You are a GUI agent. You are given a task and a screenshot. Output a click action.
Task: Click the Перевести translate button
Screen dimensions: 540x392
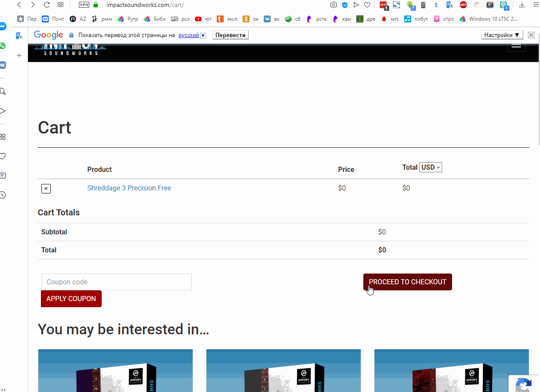(231, 35)
